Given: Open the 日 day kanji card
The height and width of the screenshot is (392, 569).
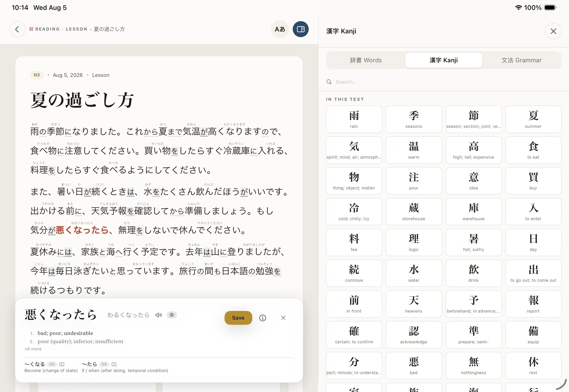Looking at the screenshot, I should coord(533,243).
